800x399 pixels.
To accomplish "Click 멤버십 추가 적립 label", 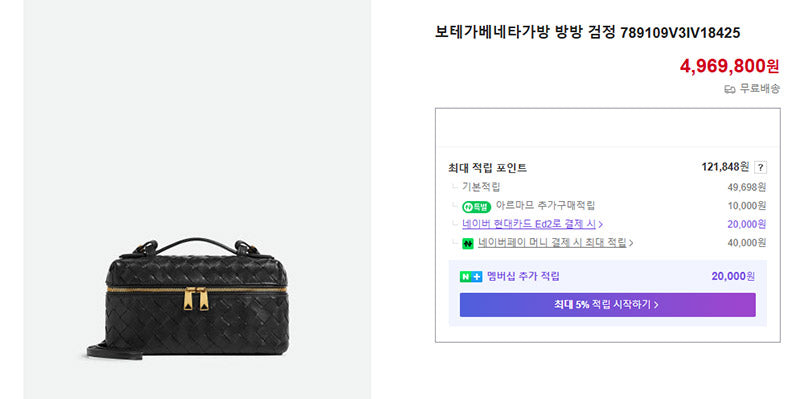I will point(523,277).
